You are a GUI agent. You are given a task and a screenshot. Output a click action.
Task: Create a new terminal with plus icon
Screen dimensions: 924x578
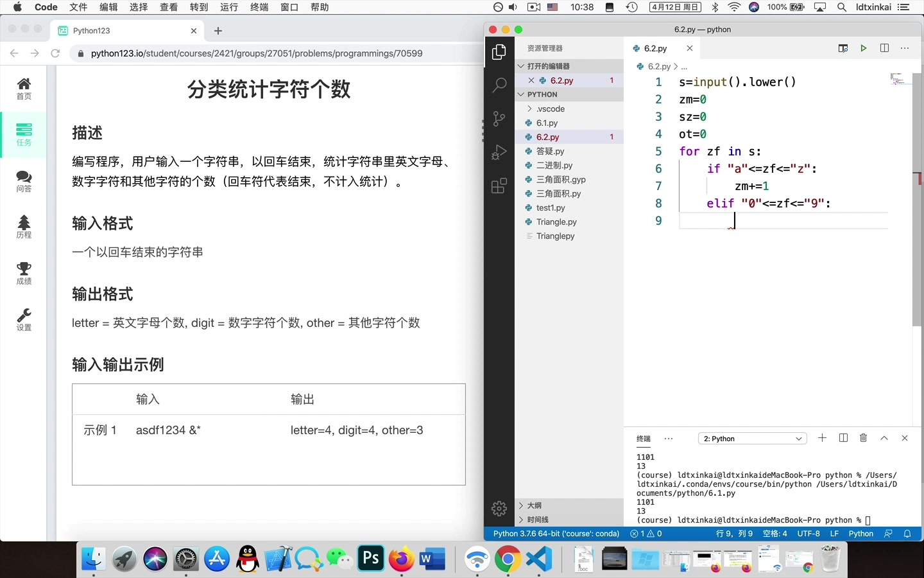[x=822, y=438]
